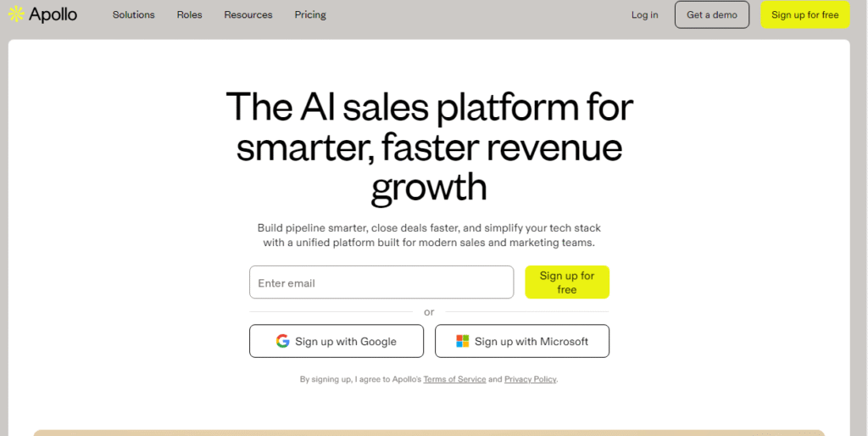Click the Microsoft four-square logo icon
Image resolution: width=868 pixels, height=436 pixels.
[463, 341]
